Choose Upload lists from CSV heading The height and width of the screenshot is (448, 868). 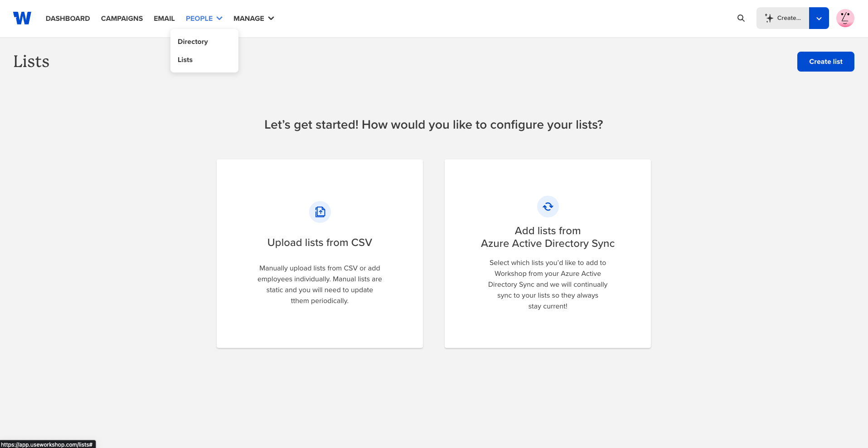click(x=320, y=243)
